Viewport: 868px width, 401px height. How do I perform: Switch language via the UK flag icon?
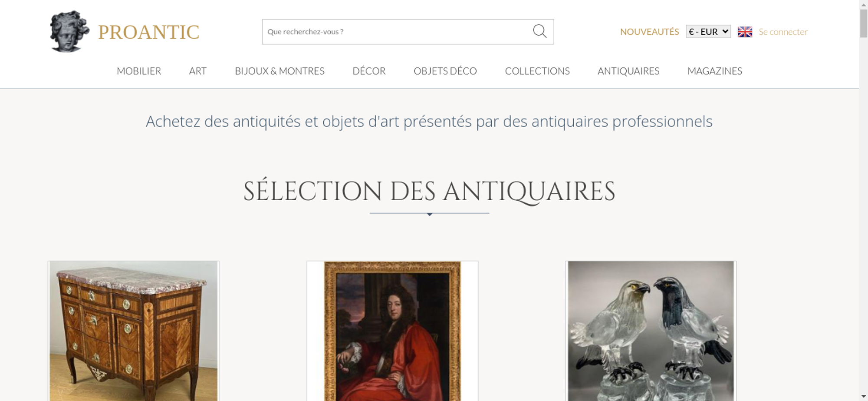[x=745, y=32]
